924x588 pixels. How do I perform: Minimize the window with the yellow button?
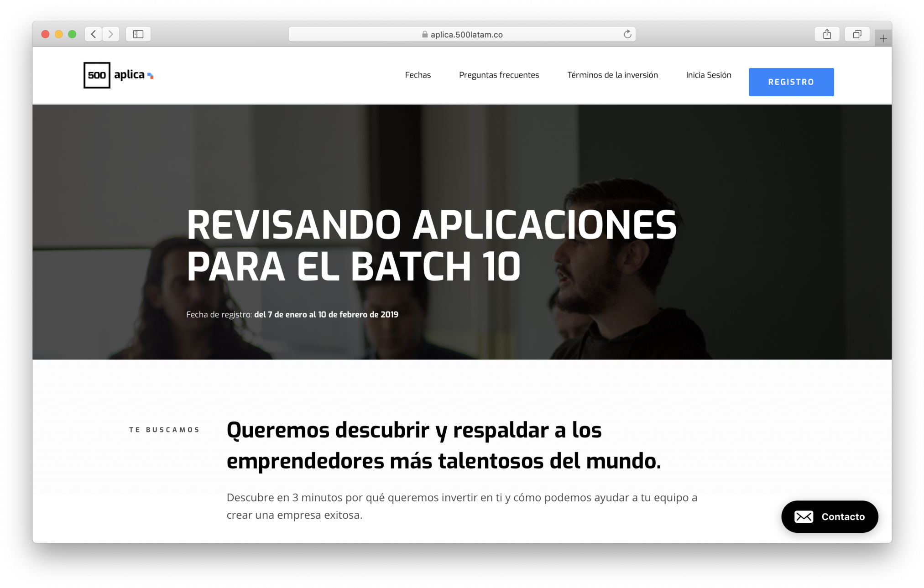(59, 34)
